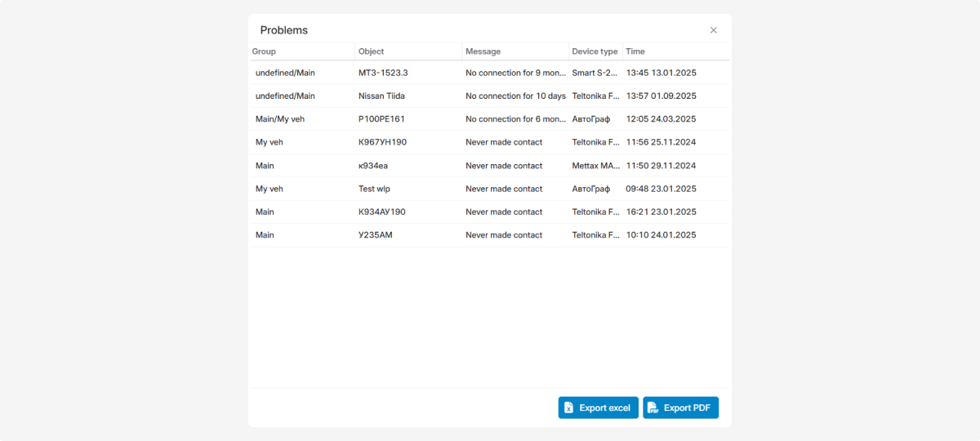
Task: Open the P100PE161 object entry
Action: (x=381, y=119)
